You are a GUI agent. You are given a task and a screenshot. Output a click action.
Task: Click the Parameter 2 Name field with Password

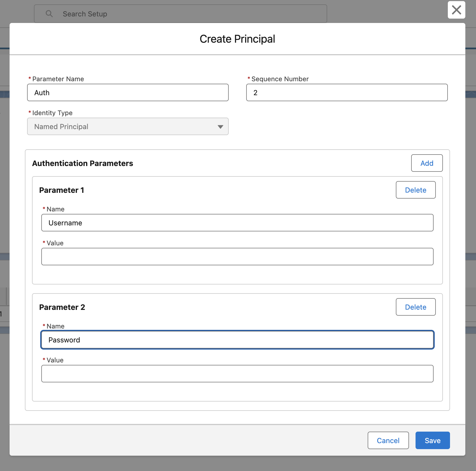click(x=237, y=340)
